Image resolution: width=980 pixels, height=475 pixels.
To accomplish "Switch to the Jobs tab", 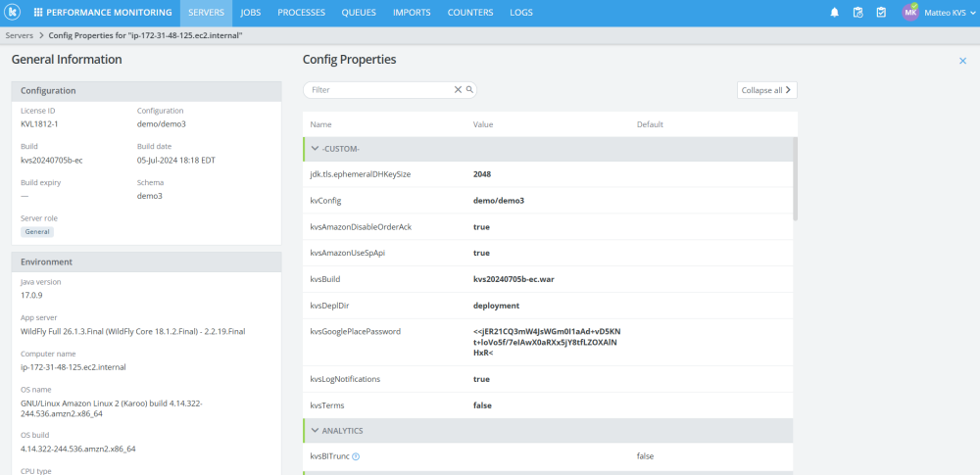I will click(x=251, y=13).
